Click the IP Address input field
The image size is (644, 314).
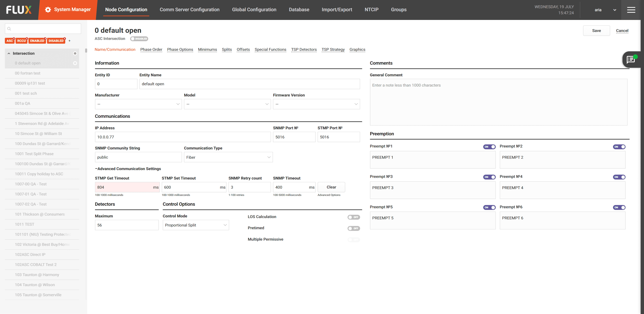183,137
